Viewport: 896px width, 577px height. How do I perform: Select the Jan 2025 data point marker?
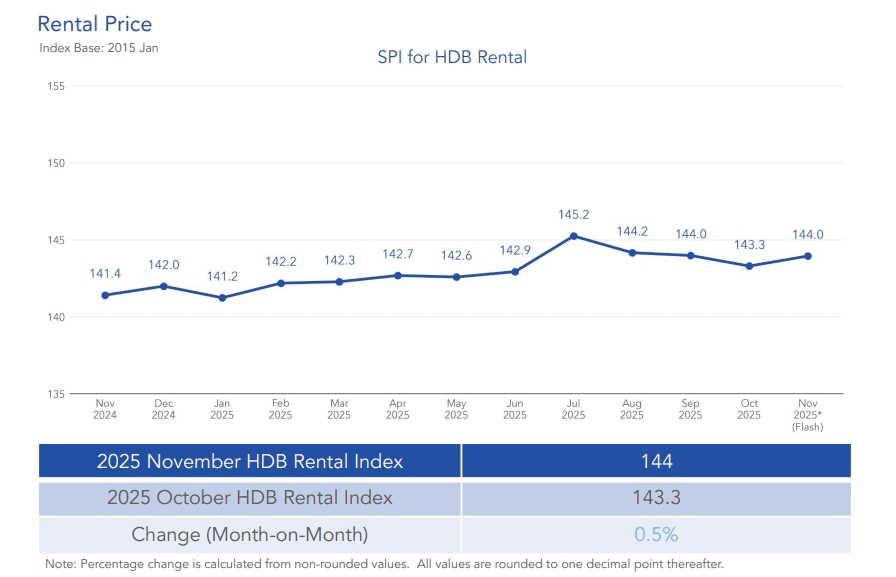(x=222, y=298)
